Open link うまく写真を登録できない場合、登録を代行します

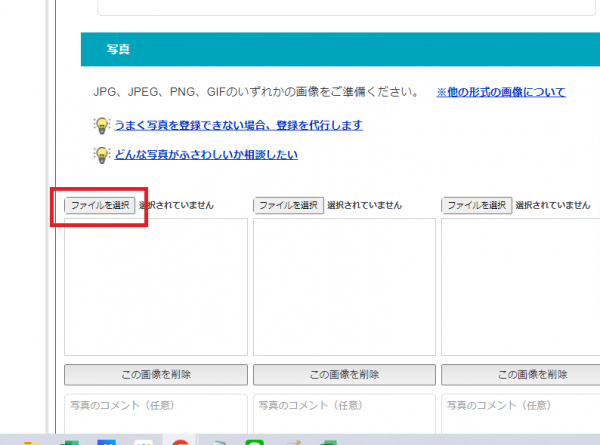tap(238, 125)
